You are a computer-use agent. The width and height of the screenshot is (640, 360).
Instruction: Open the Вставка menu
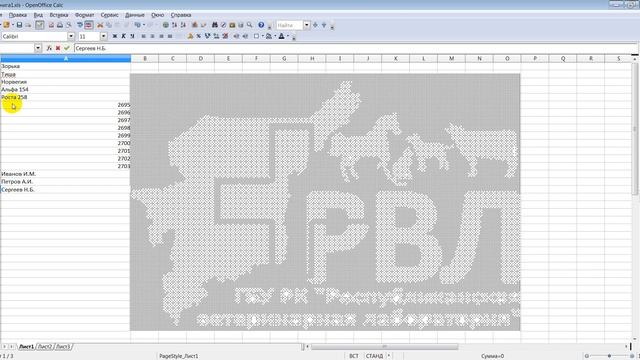[x=59, y=15]
